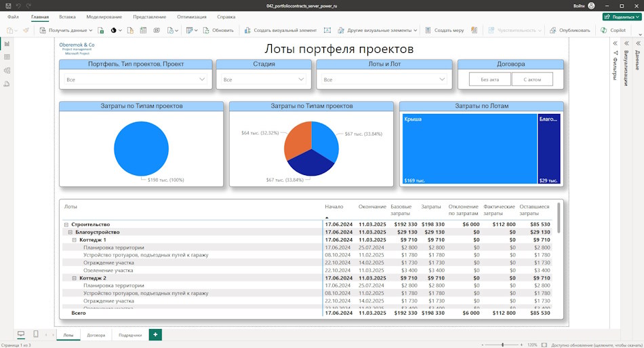Switch to the Подрядчики page tab
644x348 pixels.
point(130,335)
